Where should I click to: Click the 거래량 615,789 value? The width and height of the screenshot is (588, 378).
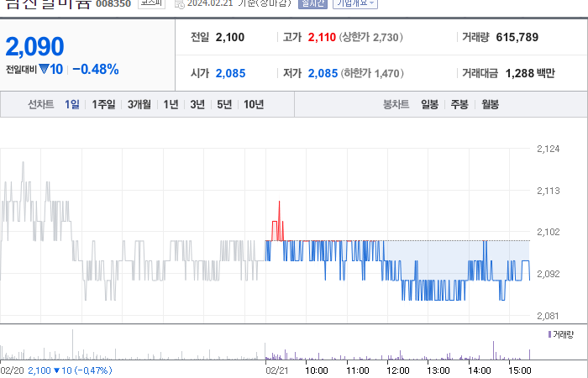click(517, 37)
